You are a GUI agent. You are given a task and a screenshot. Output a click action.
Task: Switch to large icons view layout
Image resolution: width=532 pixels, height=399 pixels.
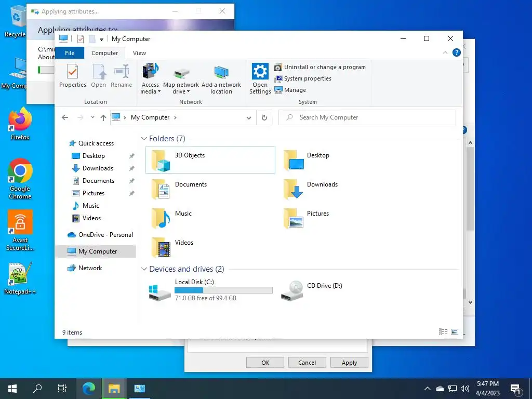(x=455, y=332)
